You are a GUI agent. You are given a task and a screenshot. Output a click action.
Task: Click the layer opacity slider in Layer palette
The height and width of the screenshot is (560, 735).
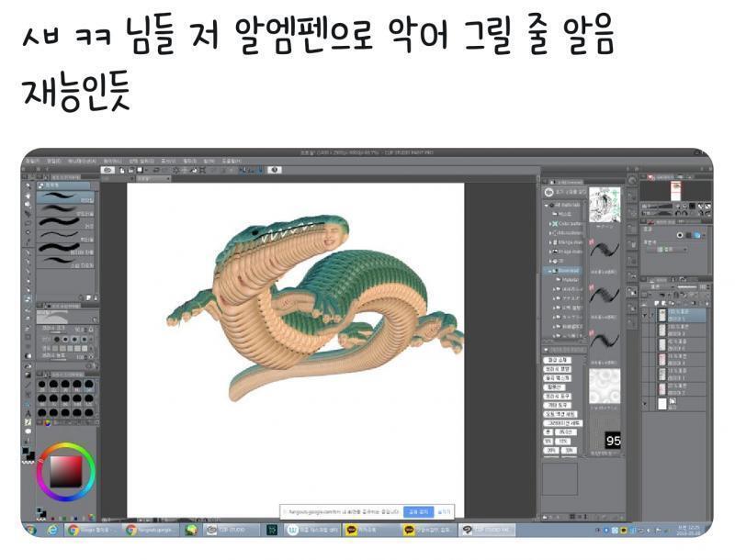pyautogui.click(x=687, y=287)
